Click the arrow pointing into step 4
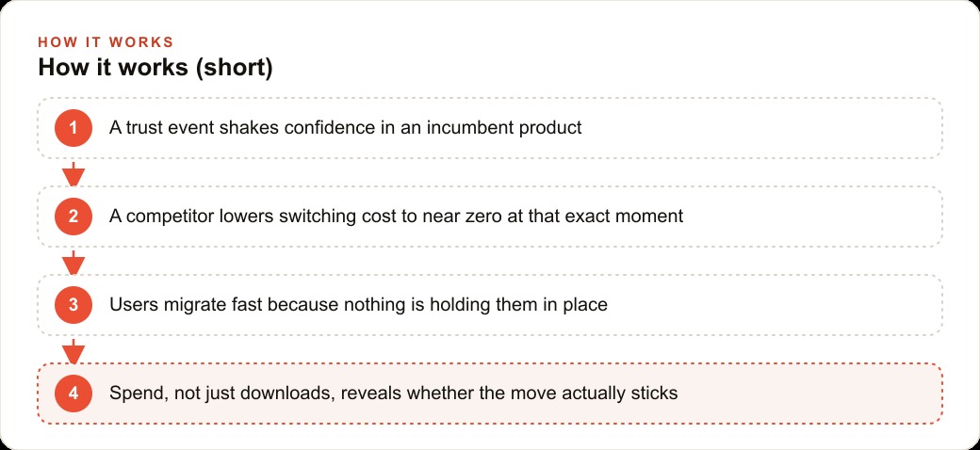 click(73, 351)
